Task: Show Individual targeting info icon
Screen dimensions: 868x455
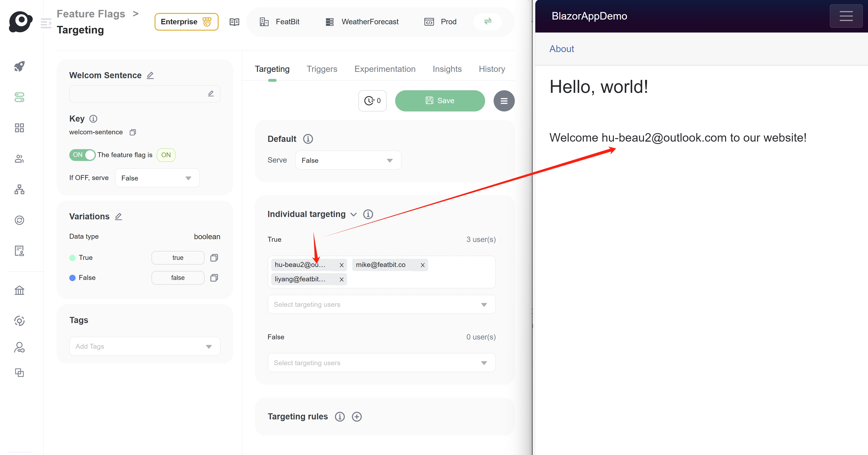Action: pos(368,214)
